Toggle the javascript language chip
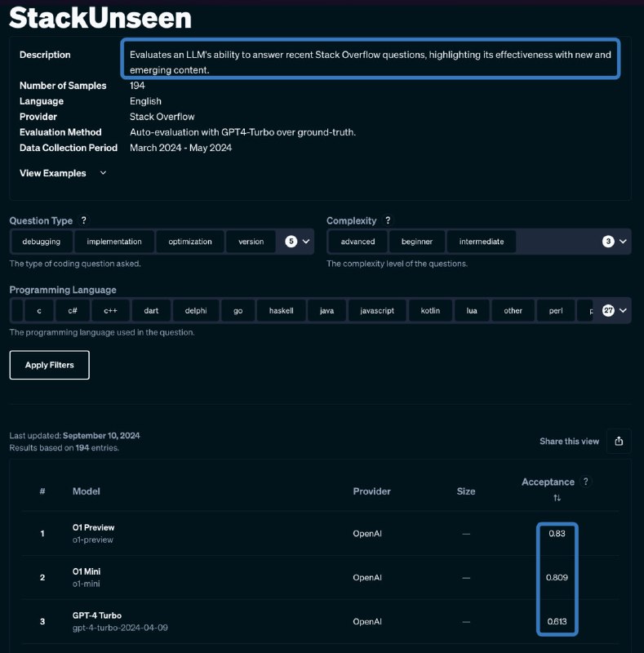Screen dimensions: 644x653 point(377,311)
